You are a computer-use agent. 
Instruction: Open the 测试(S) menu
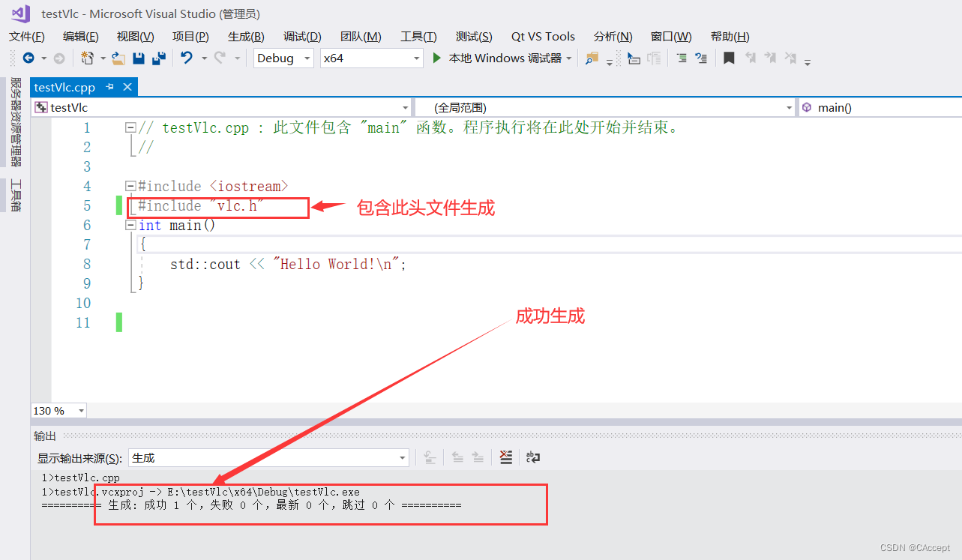click(x=474, y=36)
